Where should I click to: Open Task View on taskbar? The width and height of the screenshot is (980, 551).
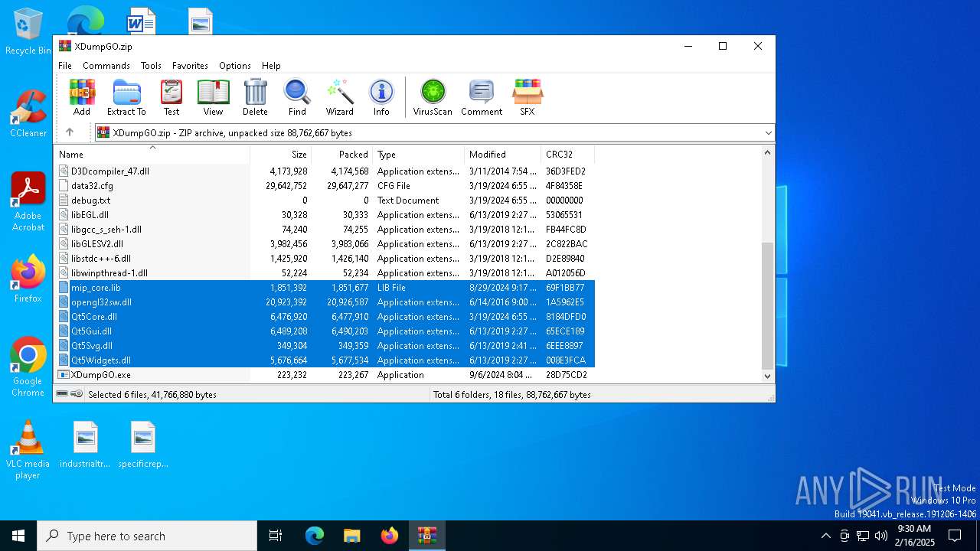[276, 536]
